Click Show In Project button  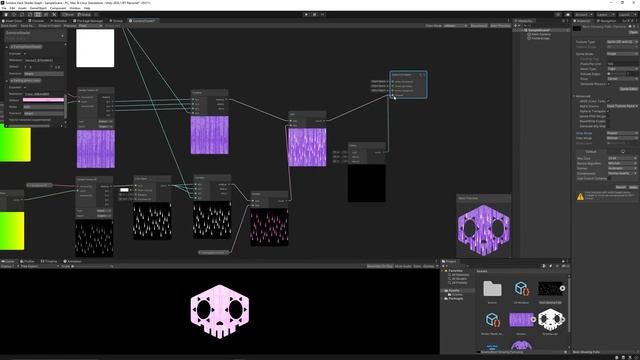(x=49, y=25)
